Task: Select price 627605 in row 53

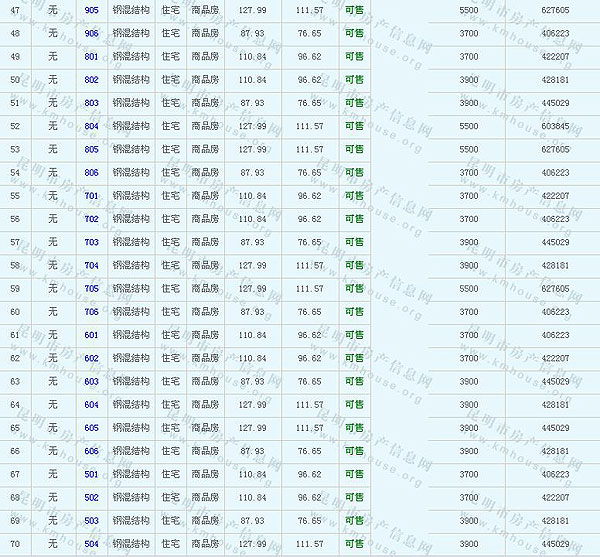Action: (555, 149)
